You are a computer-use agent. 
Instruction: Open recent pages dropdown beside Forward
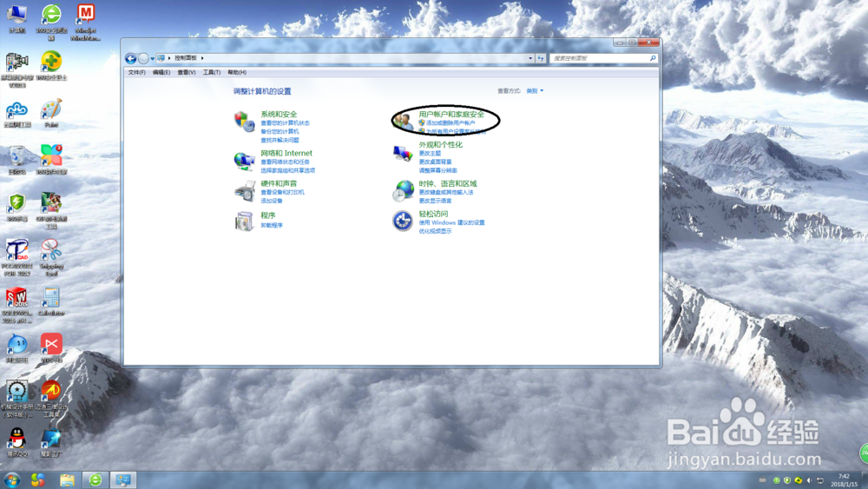coord(152,58)
